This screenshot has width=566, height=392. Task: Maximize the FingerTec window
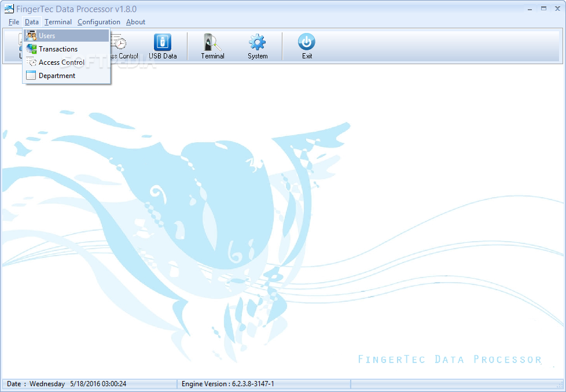543,9
